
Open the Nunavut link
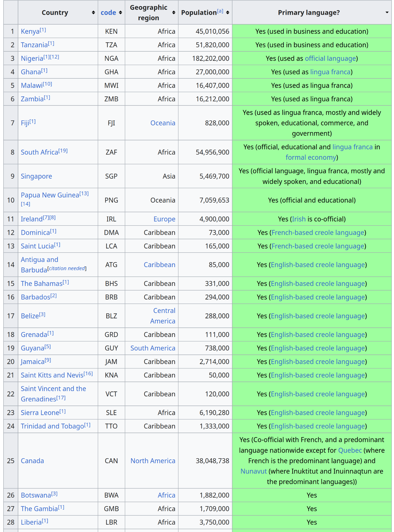254,471
